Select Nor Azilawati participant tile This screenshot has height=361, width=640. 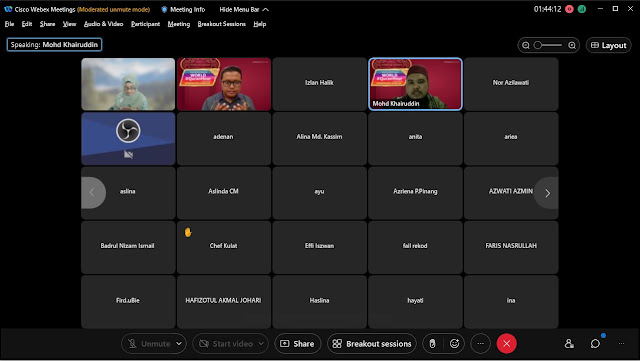(x=511, y=84)
